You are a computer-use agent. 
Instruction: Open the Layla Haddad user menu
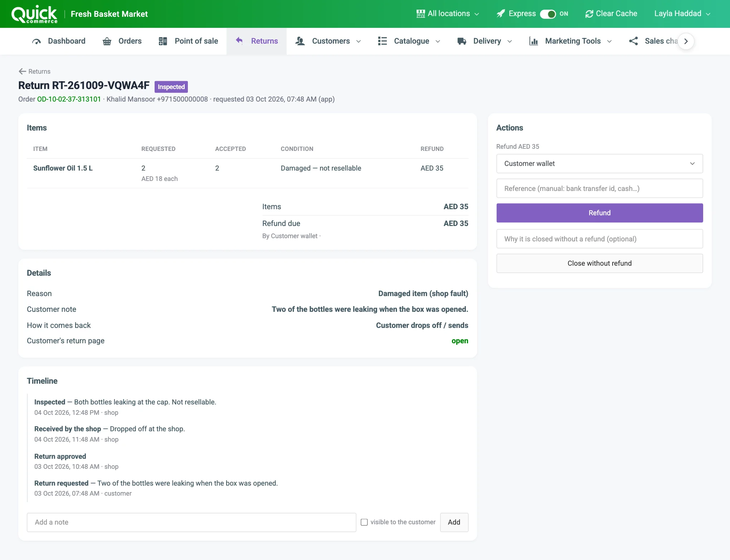(682, 14)
